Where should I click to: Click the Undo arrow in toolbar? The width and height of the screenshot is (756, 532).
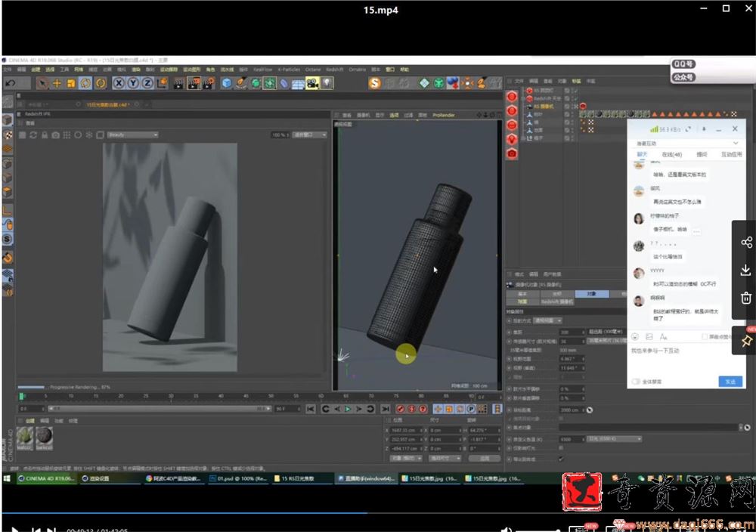click(x=10, y=83)
